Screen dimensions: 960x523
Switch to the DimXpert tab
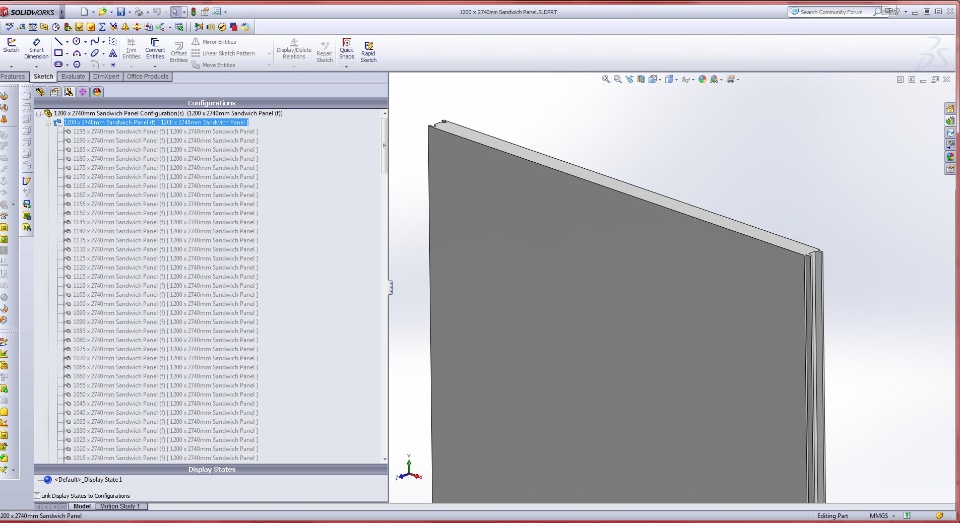tap(106, 77)
